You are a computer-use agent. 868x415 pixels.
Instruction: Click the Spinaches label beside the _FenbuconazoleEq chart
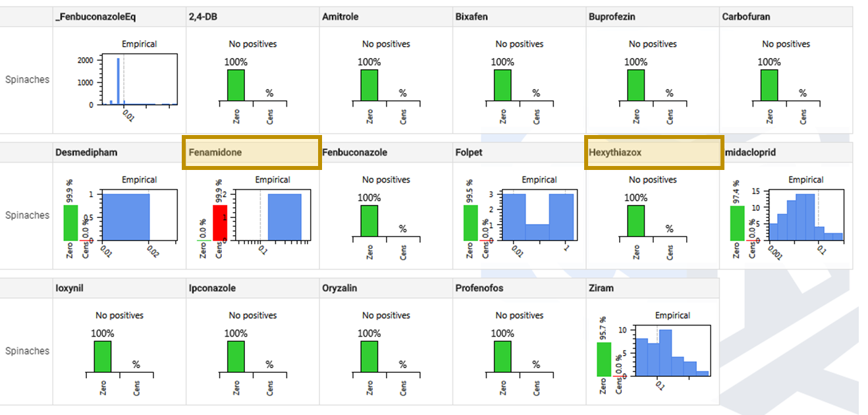click(x=27, y=80)
